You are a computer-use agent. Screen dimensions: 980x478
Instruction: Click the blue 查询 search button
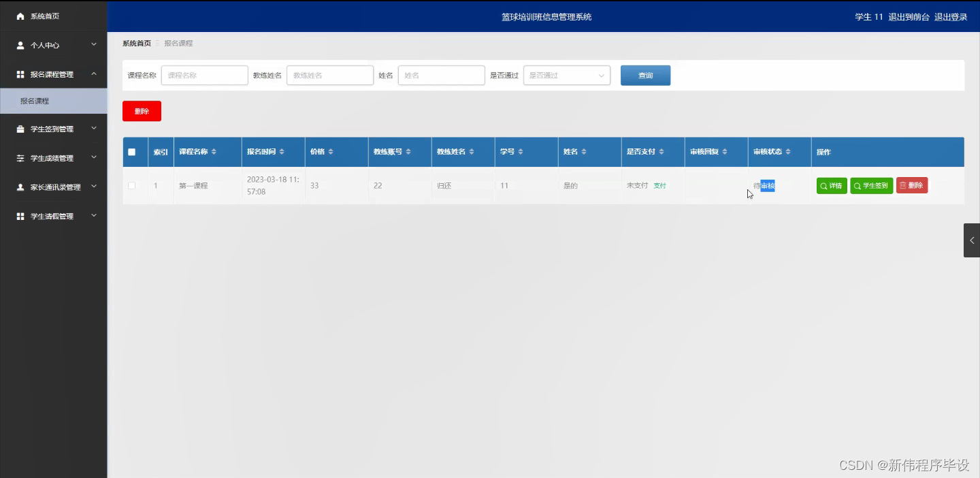pyautogui.click(x=645, y=76)
